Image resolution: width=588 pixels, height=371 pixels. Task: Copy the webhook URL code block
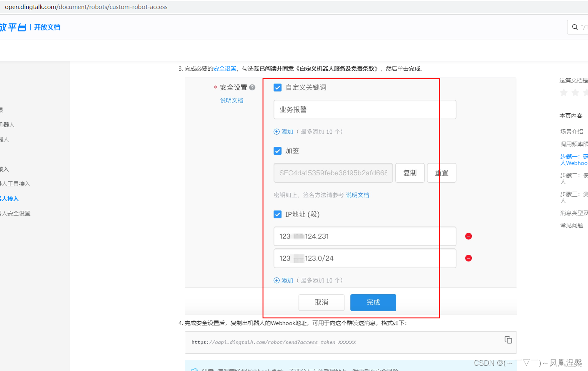tap(508, 340)
